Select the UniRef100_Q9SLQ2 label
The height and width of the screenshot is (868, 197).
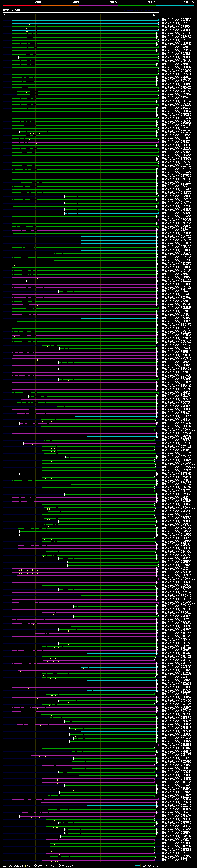tap(177, 667)
